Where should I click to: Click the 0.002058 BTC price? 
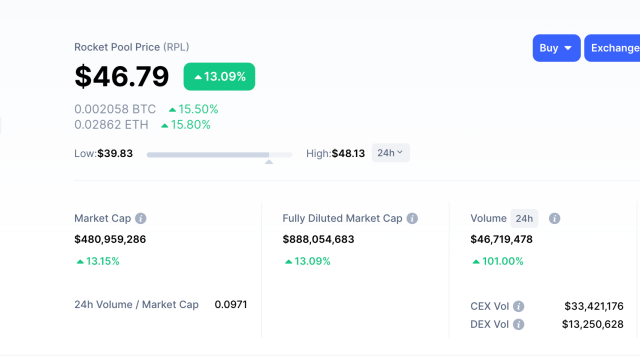(x=115, y=109)
